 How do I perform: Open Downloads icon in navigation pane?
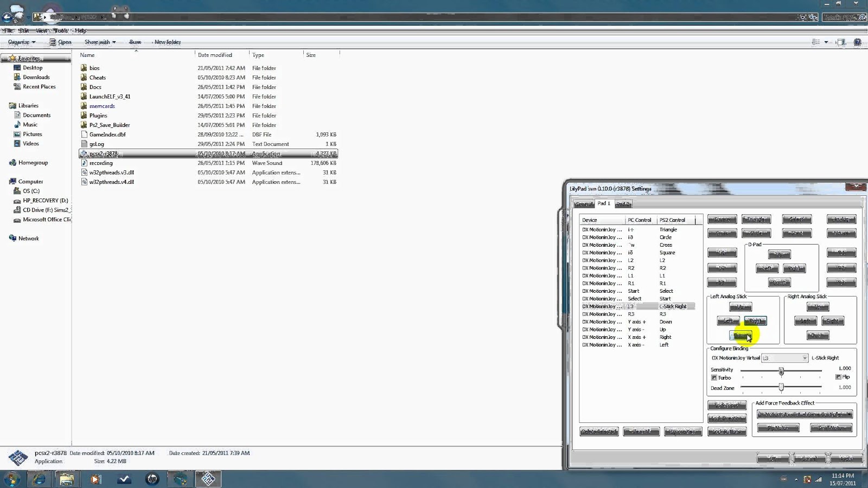(x=17, y=77)
